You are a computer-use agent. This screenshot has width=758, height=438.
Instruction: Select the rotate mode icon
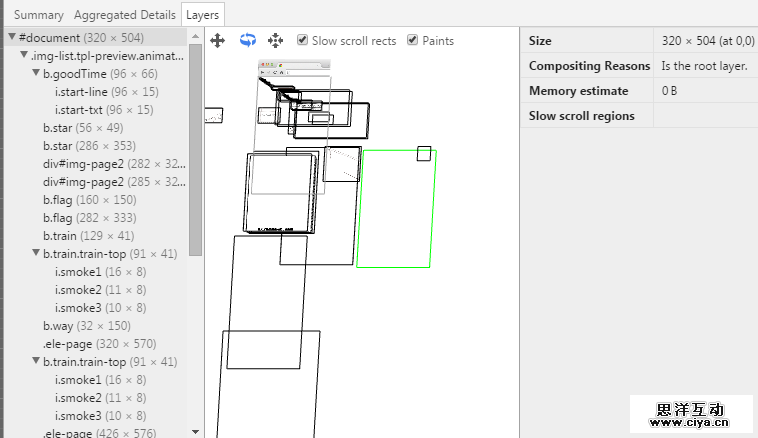pos(247,41)
